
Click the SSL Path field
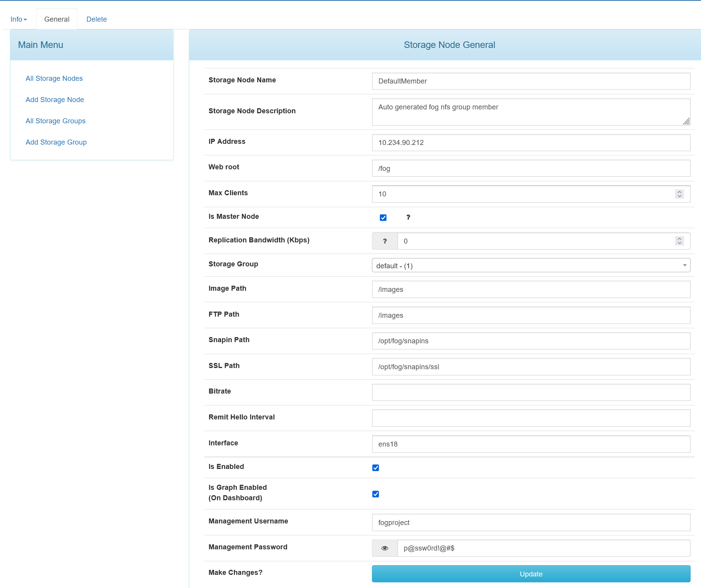[x=531, y=367]
